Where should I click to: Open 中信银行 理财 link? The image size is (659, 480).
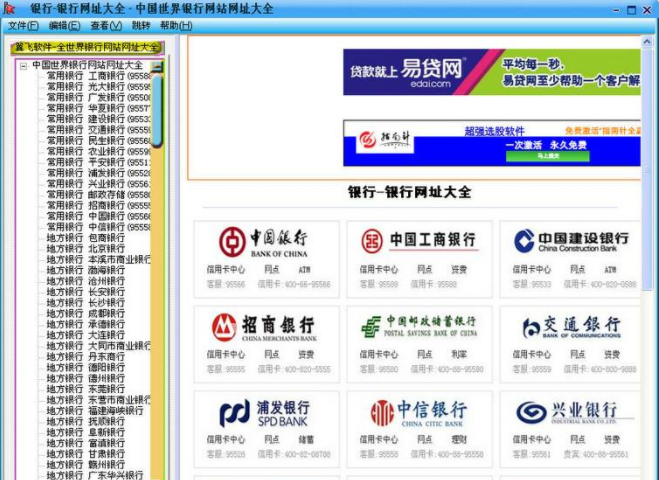(459, 440)
